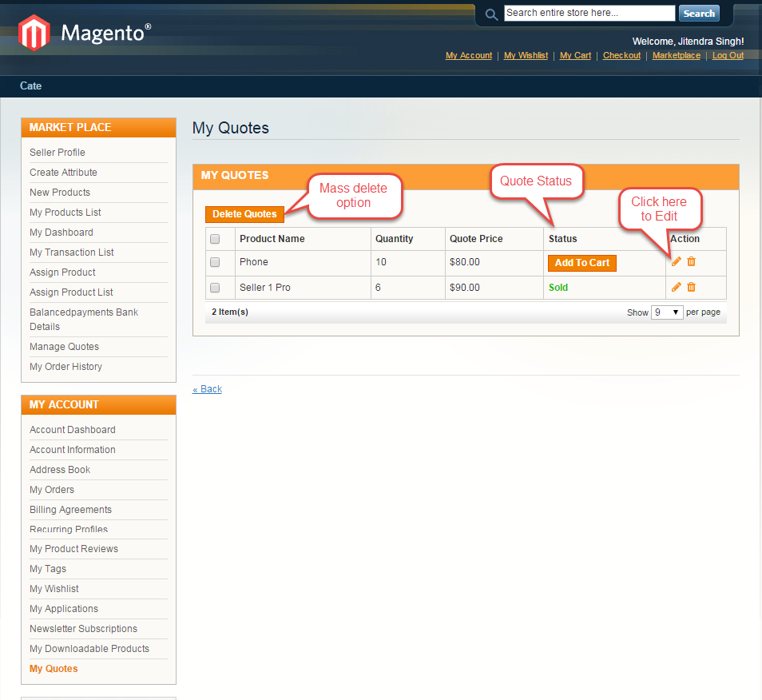View My Order History
Viewport: 762px width, 700px height.
(x=65, y=366)
